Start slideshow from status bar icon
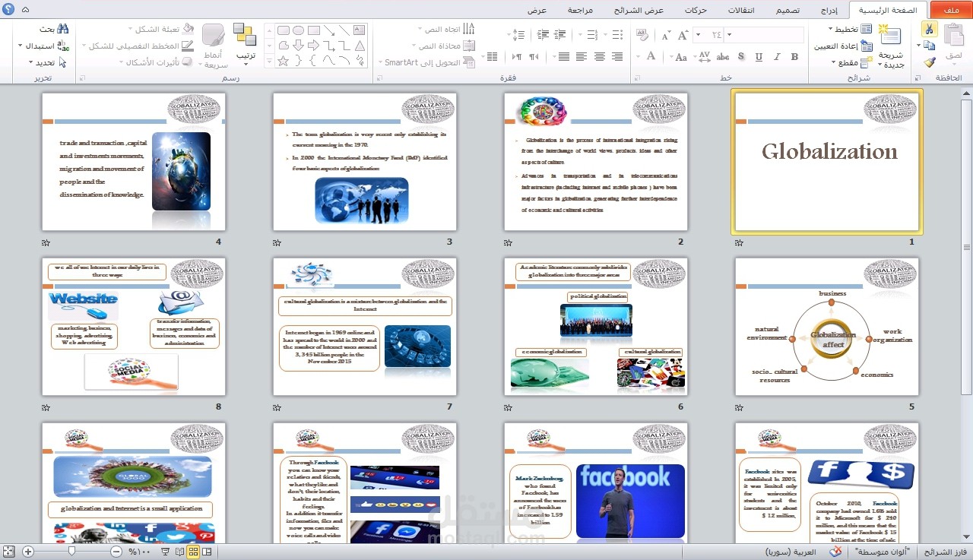This screenshot has width=973, height=560. click(x=165, y=552)
